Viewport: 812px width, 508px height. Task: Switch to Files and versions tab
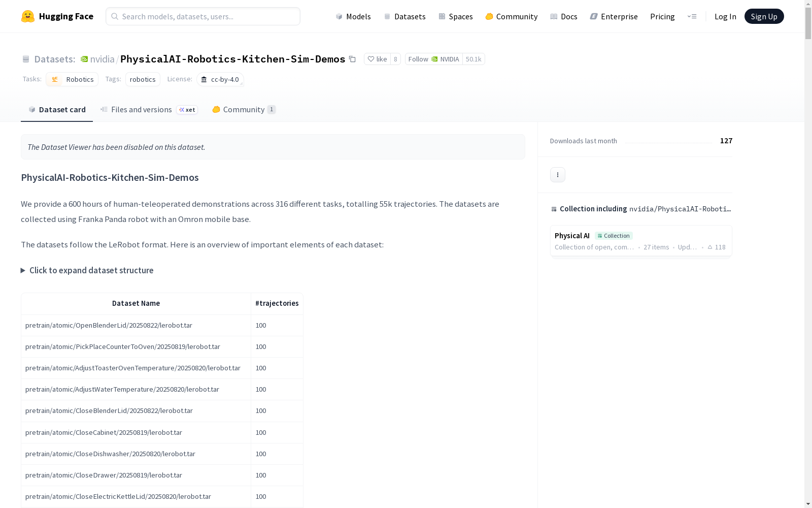pyautogui.click(x=149, y=109)
